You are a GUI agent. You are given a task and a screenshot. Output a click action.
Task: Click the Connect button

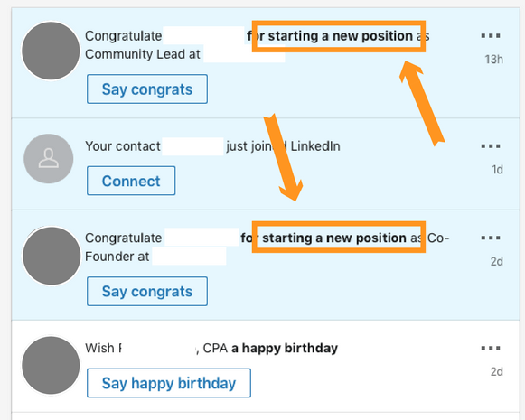coord(131,181)
